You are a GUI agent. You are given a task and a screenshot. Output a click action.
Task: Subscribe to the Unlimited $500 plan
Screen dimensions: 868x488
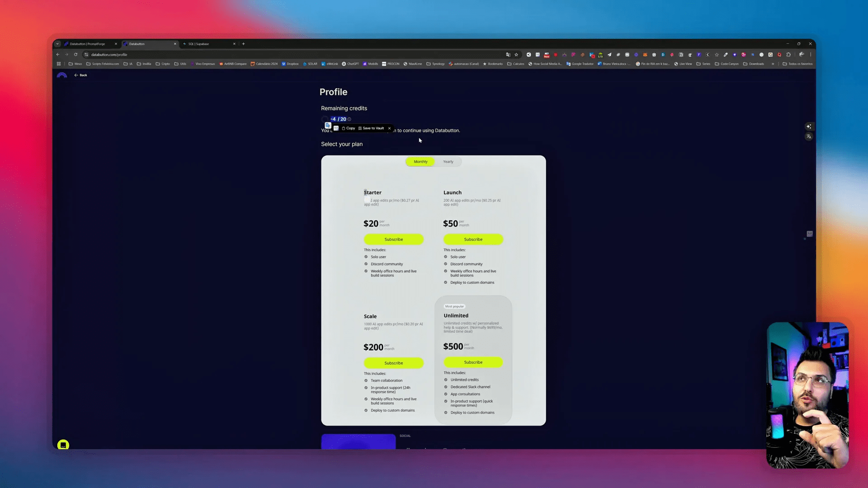[x=473, y=362]
